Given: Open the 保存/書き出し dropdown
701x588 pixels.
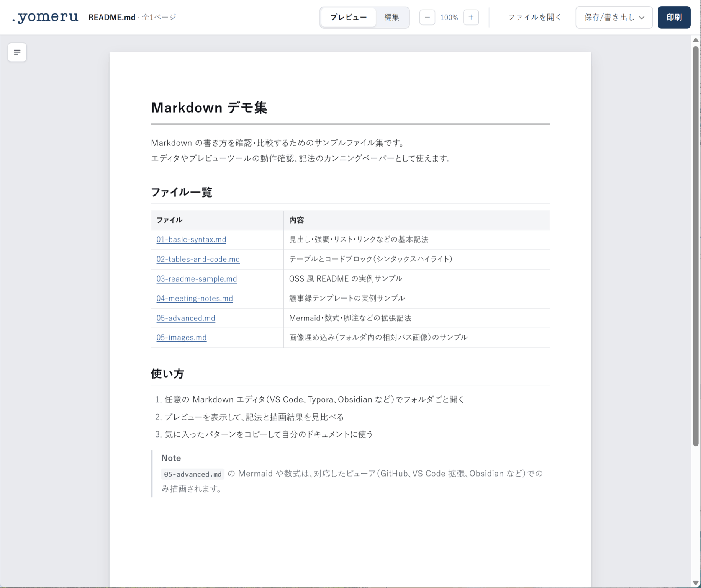Looking at the screenshot, I should [x=614, y=17].
